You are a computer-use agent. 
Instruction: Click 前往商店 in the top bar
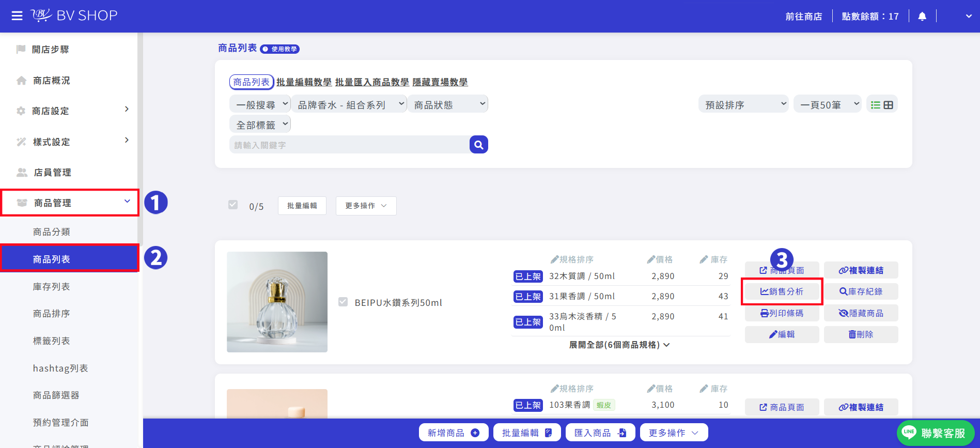coord(804,17)
